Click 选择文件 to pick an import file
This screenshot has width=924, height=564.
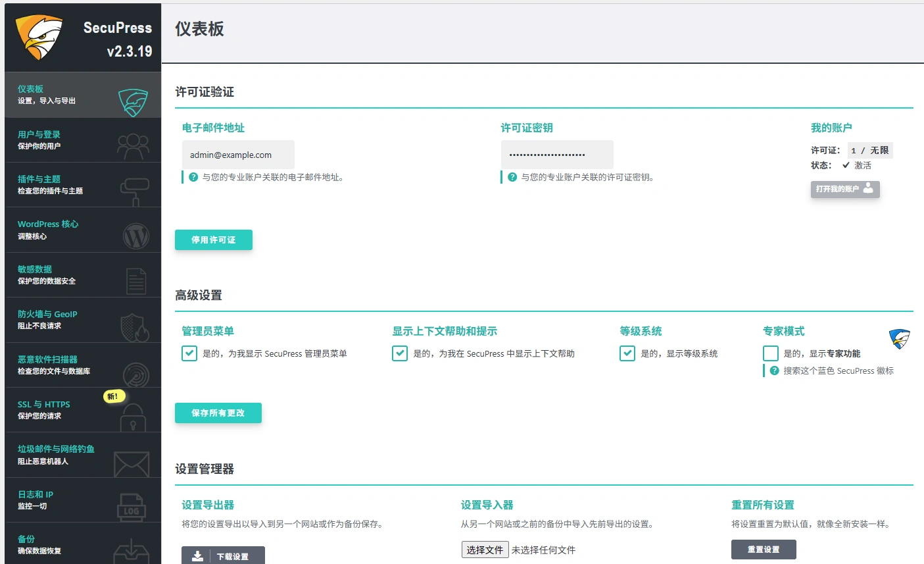(x=485, y=550)
